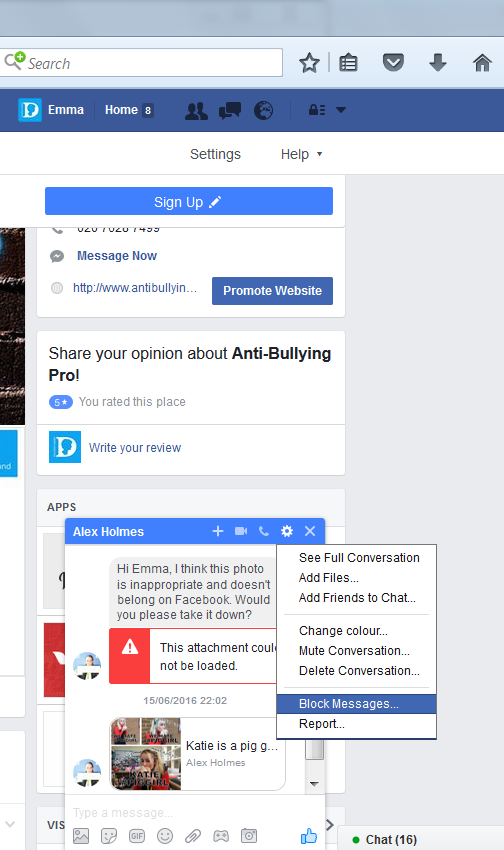504x850 pixels.
Task: Expand the Help dropdown
Action: [x=301, y=154]
